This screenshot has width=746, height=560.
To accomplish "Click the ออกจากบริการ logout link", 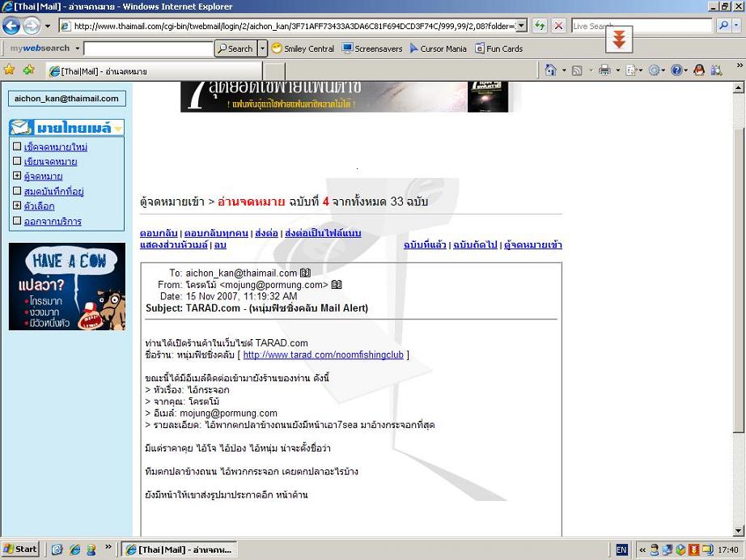I will 53,221.
